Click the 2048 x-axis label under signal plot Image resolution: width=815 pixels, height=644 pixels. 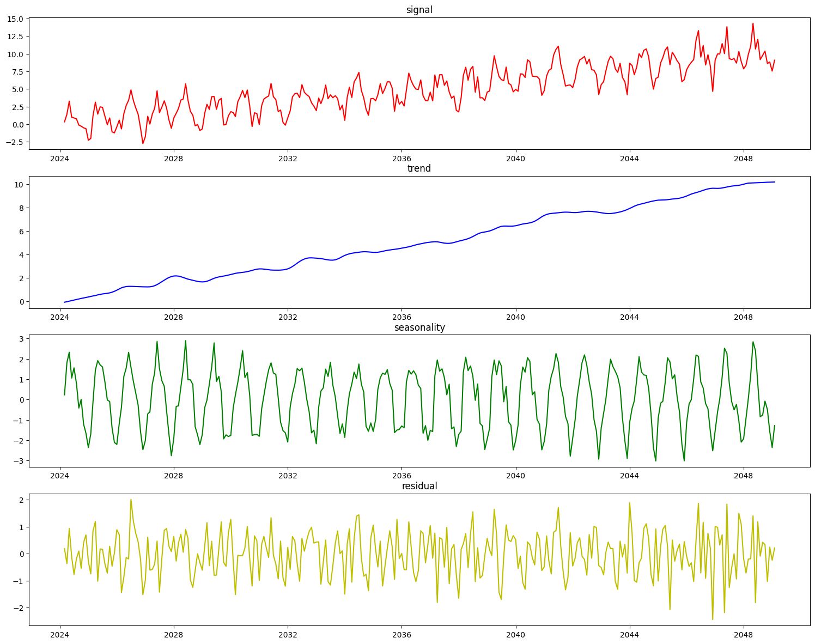coord(744,159)
